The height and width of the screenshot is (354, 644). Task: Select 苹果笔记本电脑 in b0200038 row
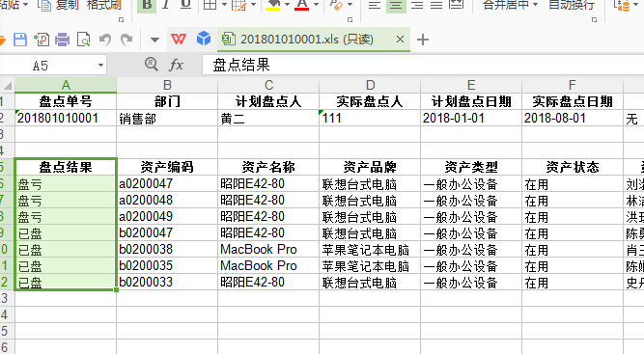370,250
